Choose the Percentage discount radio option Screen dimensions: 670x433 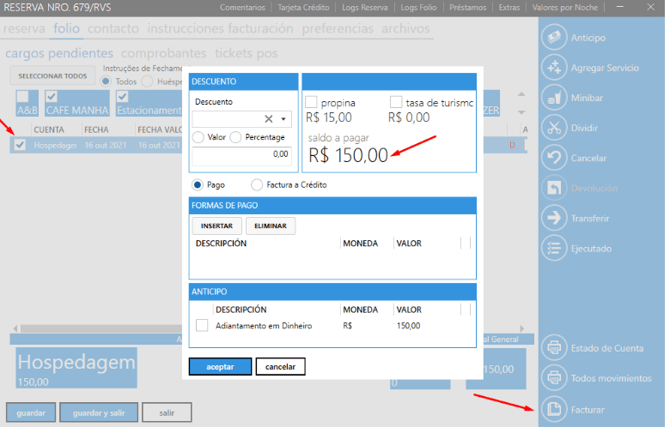tap(236, 137)
